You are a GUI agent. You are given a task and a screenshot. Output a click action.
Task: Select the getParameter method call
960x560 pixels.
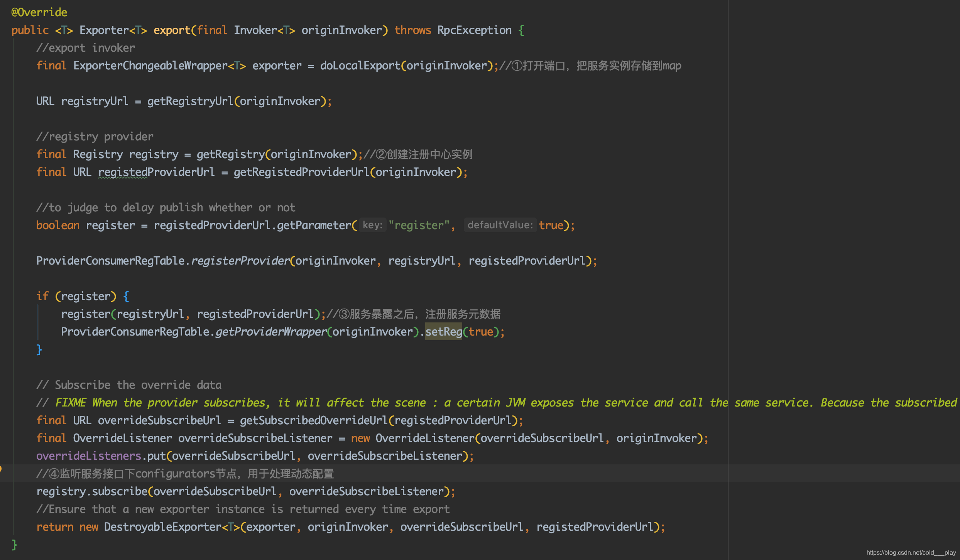point(314,225)
